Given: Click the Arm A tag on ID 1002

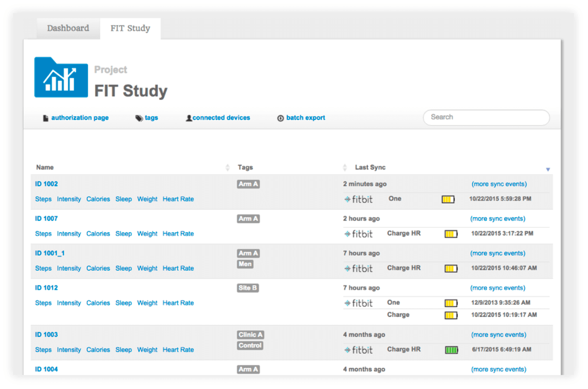Looking at the screenshot, I should click(248, 184).
